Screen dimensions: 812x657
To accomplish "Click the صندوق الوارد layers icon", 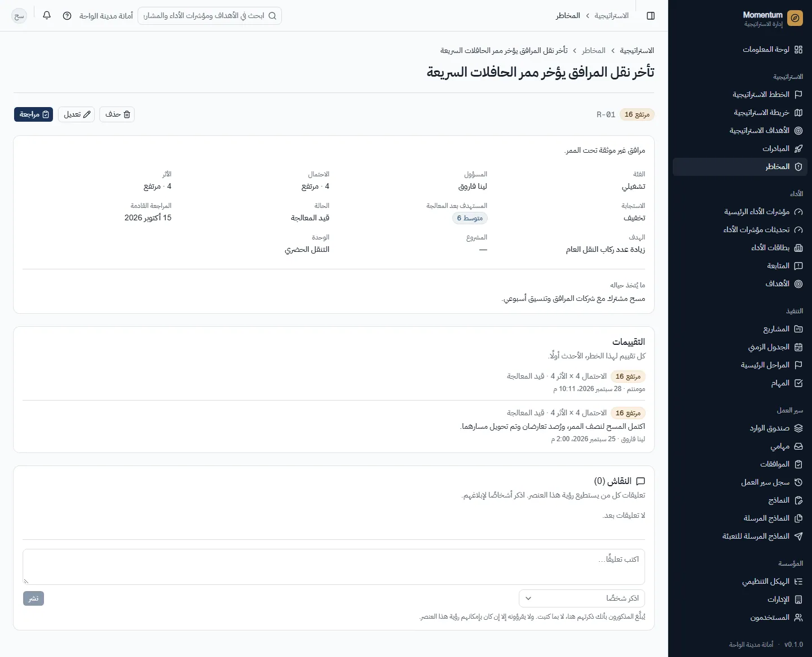I will (798, 428).
